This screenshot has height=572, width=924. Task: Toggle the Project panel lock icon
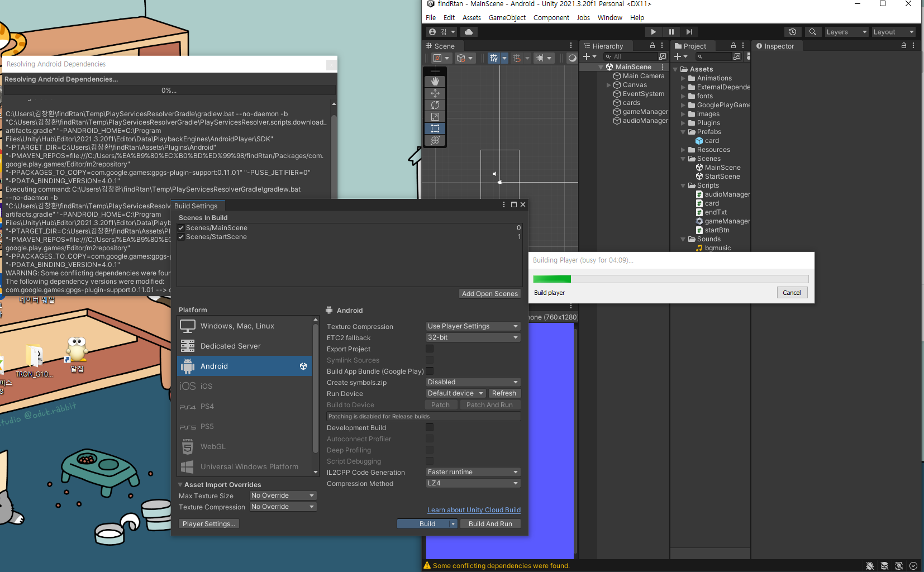tap(734, 46)
